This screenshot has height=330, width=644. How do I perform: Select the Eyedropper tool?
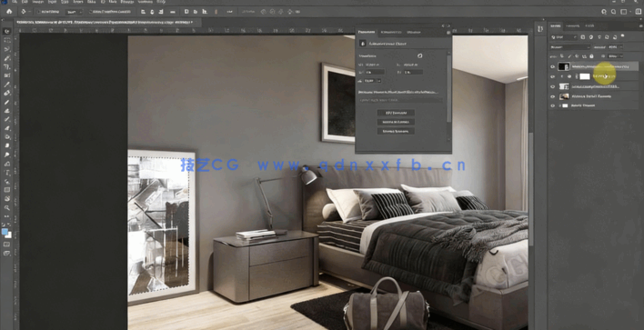7,85
